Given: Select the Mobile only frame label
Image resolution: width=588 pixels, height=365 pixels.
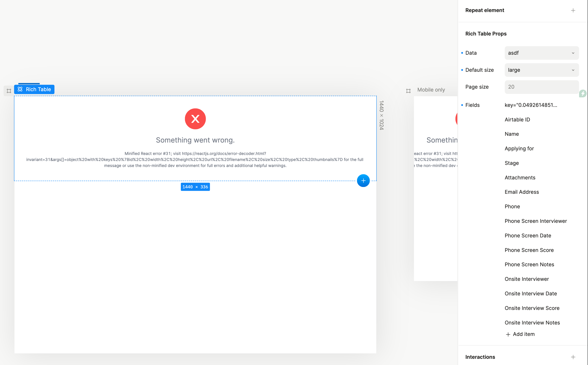Looking at the screenshot, I should (x=431, y=90).
